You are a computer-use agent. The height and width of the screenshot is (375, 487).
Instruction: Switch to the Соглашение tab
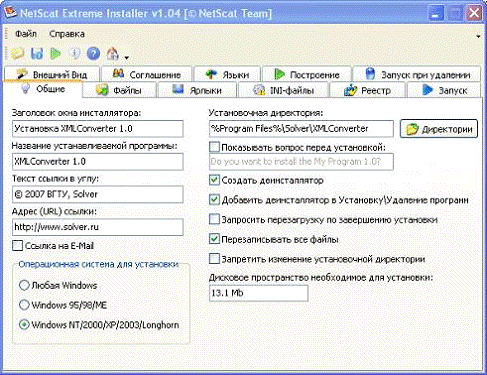(x=147, y=74)
